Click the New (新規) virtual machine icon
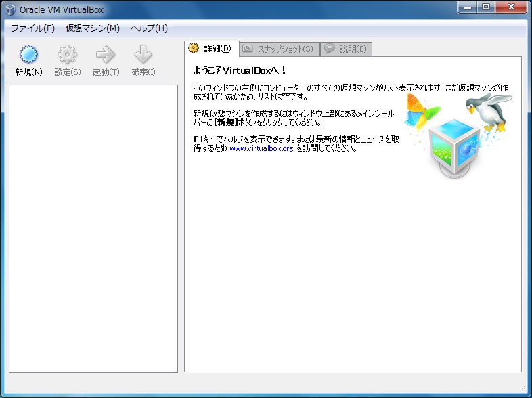 [x=28, y=54]
